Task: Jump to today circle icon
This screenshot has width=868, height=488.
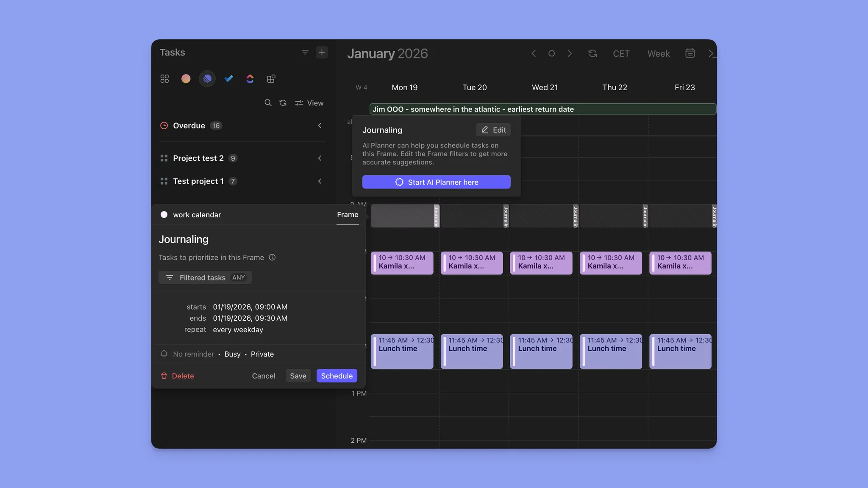Action: coord(551,54)
